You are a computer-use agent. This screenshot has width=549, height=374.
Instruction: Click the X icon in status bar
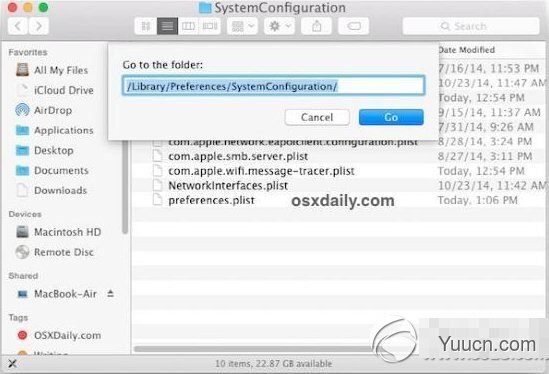coord(12,364)
